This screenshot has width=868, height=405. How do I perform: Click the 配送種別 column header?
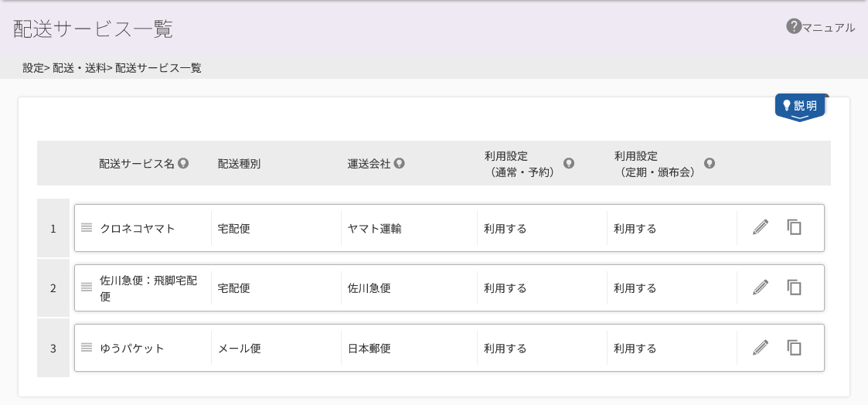pos(239,164)
